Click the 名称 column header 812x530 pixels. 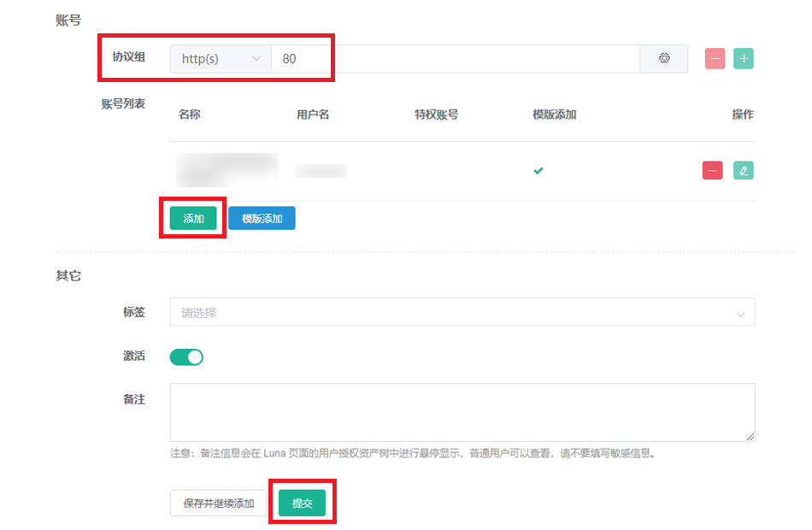tap(189, 114)
